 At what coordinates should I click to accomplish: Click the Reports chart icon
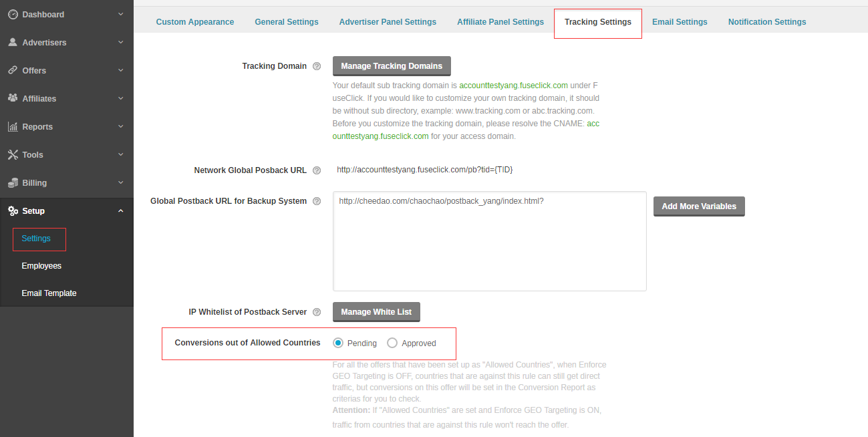click(13, 126)
